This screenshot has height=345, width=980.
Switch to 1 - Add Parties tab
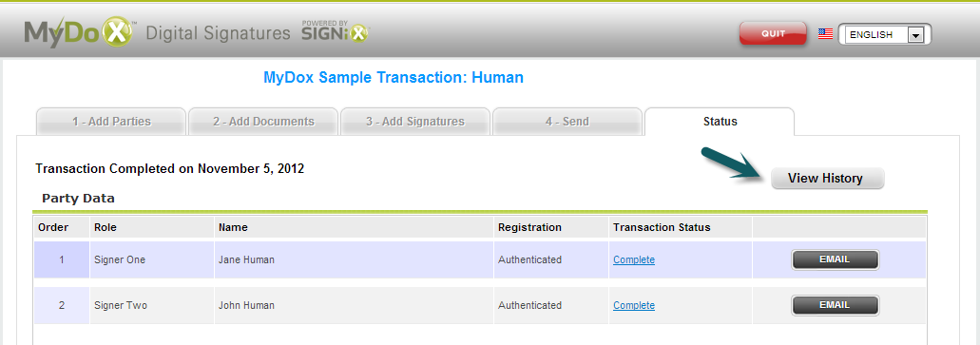111,122
